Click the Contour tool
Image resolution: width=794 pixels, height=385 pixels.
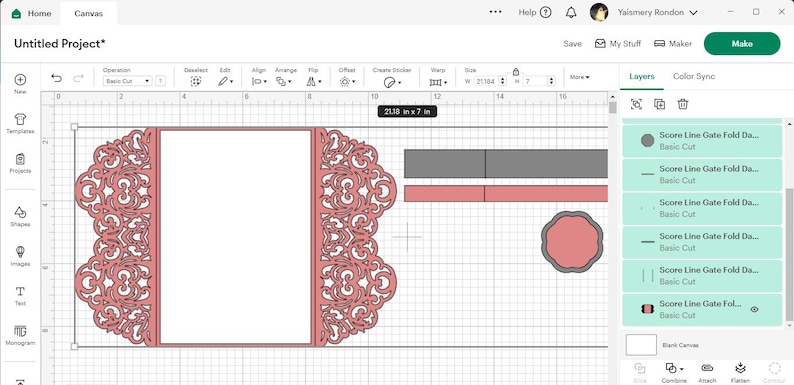pyautogui.click(x=774, y=372)
